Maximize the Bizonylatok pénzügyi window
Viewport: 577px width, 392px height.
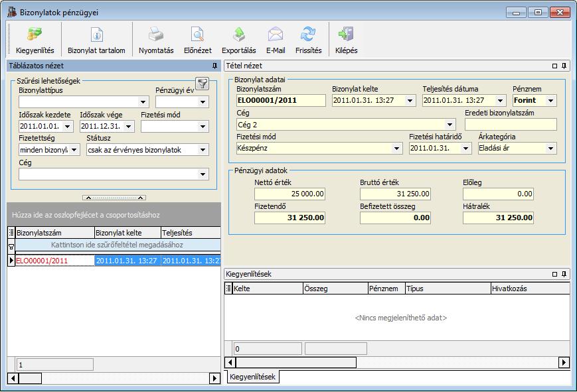[538, 13]
